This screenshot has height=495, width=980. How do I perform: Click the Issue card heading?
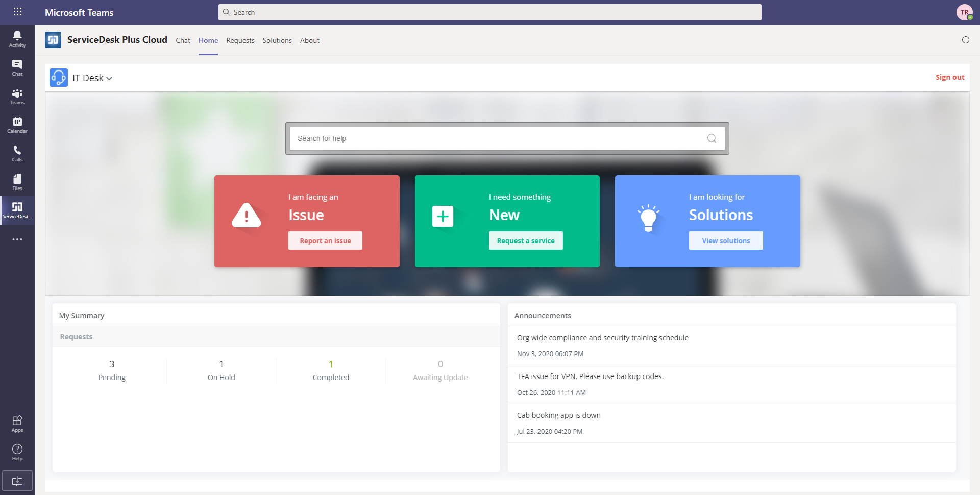pos(306,215)
